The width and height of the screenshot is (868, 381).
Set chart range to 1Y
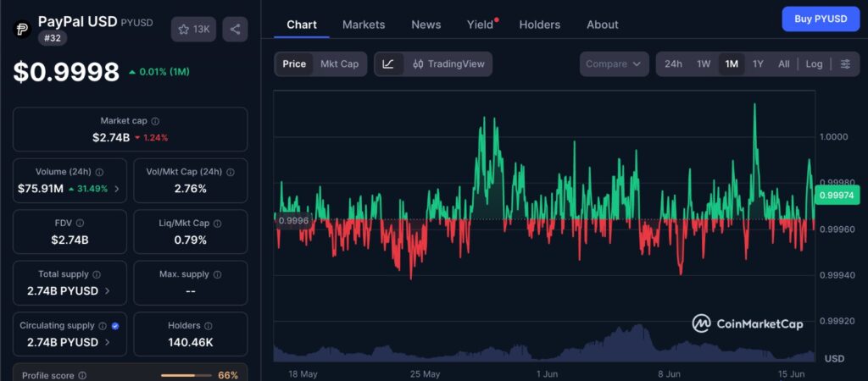758,64
